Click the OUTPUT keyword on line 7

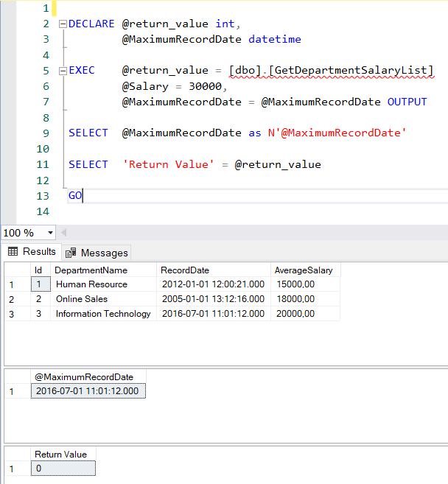(407, 102)
